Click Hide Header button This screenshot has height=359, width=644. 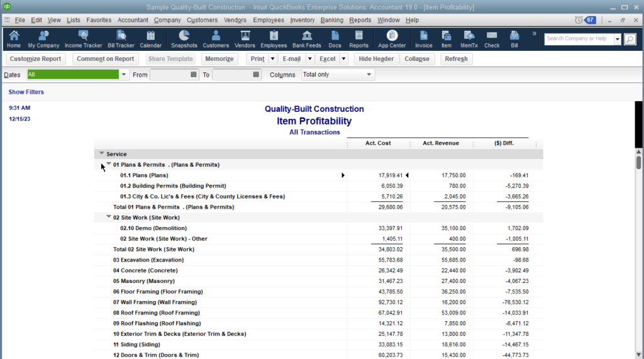click(376, 58)
